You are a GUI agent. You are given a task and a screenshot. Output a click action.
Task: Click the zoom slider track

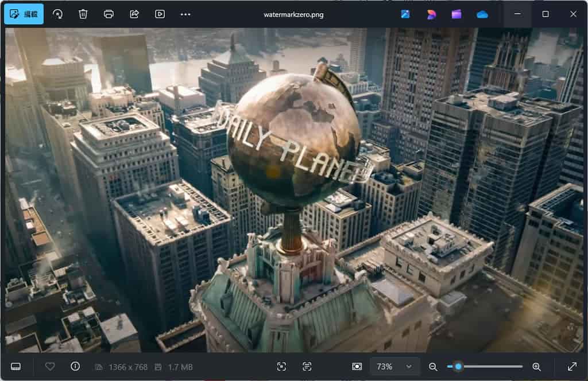485,367
